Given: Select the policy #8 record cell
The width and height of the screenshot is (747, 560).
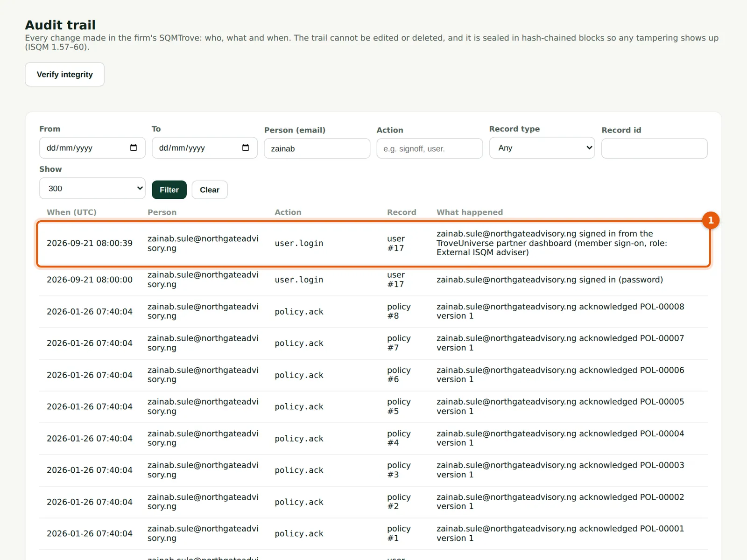Looking at the screenshot, I should point(399,311).
